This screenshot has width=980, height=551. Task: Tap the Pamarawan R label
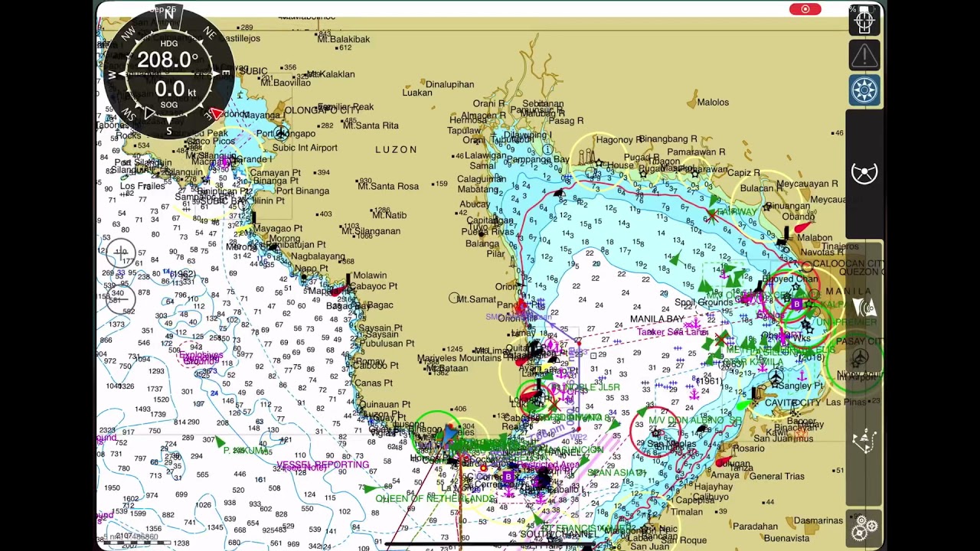tap(696, 152)
